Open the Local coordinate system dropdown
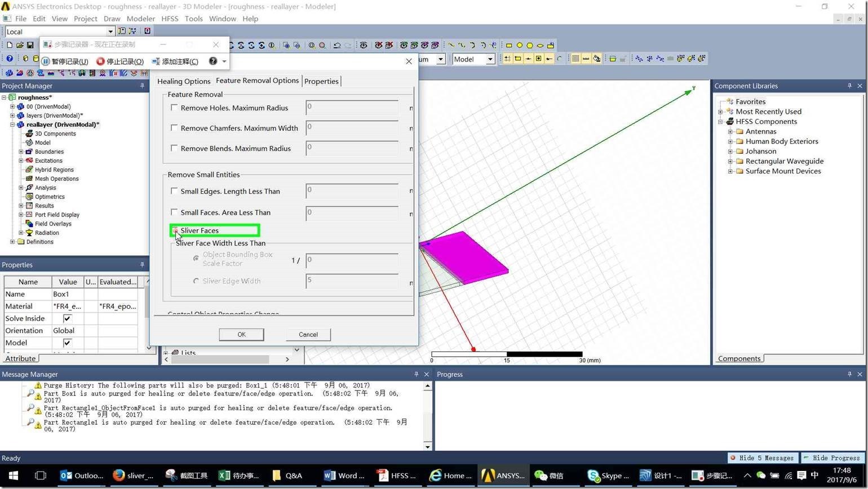Viewport: 868px width, 489px height. pos(110,32)
